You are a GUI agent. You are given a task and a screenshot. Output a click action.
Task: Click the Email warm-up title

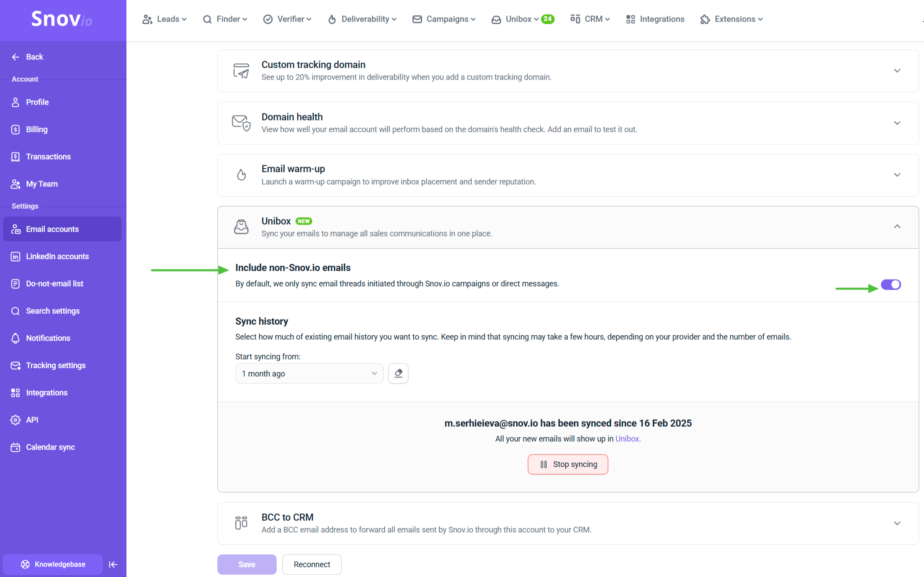point(293,169)
